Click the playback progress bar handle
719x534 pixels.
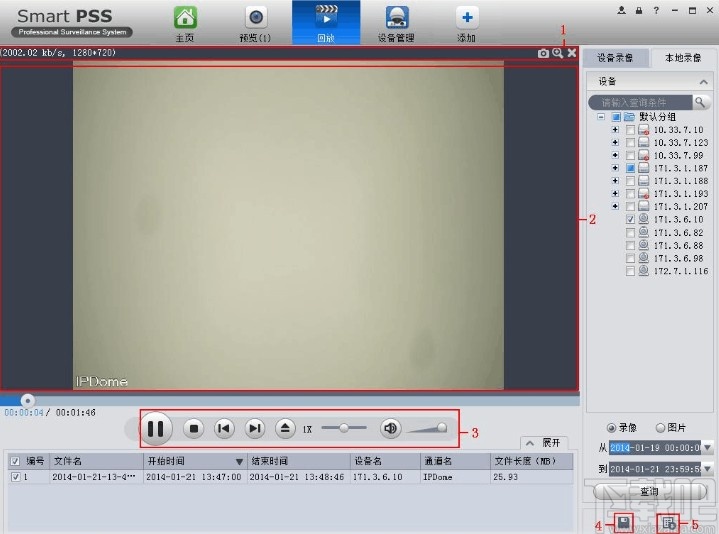click(28, 400)
